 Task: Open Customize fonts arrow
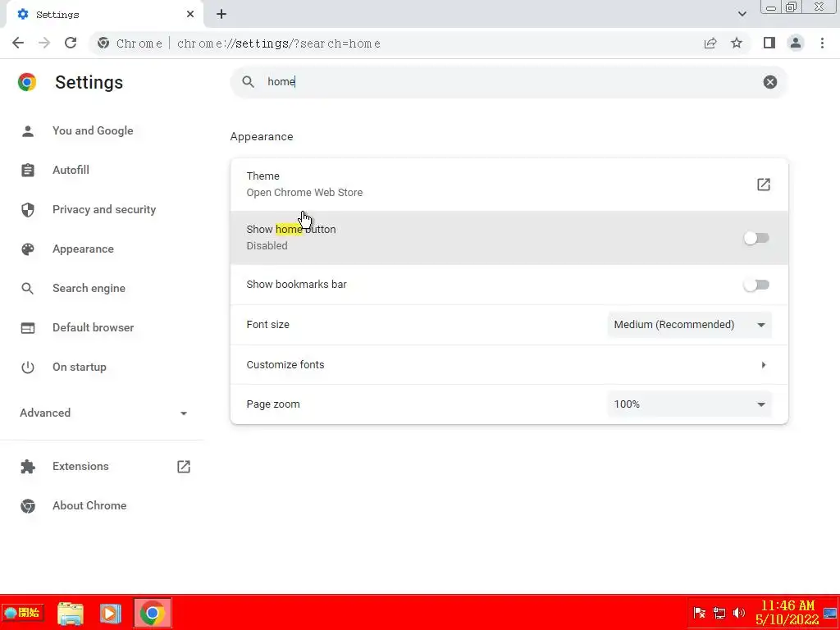point(764,365)
